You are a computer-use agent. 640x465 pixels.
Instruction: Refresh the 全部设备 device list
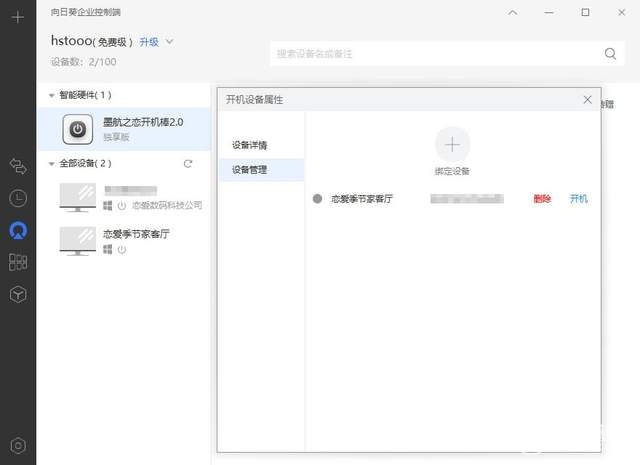pos(188,164)
